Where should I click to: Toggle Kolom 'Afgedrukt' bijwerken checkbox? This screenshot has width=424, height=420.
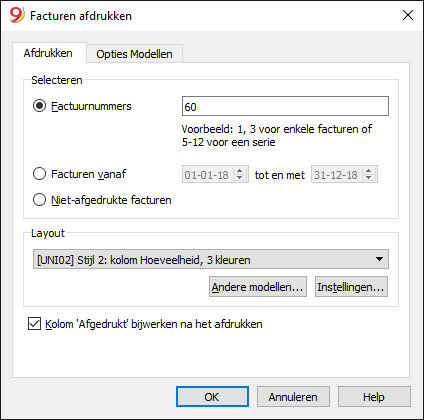point(34,324)
